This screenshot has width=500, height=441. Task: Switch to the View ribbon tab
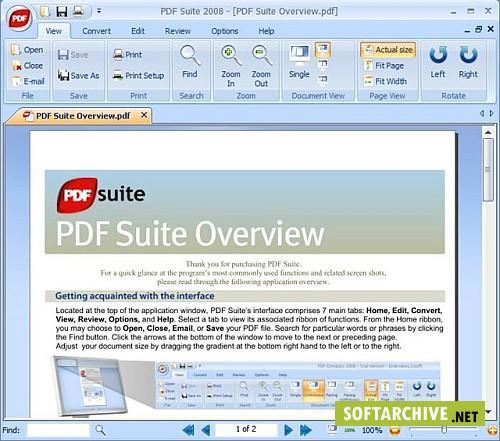point(53,31)
